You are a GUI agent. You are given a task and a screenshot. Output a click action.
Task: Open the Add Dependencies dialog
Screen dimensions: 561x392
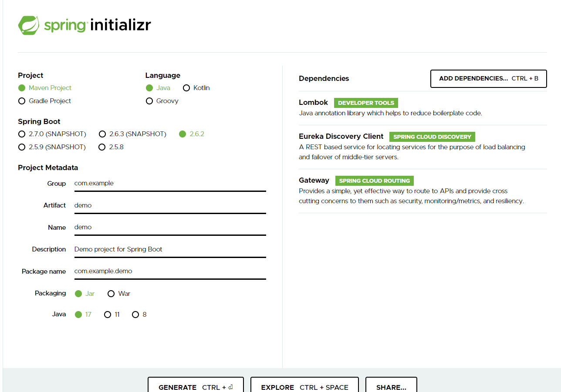489,79
